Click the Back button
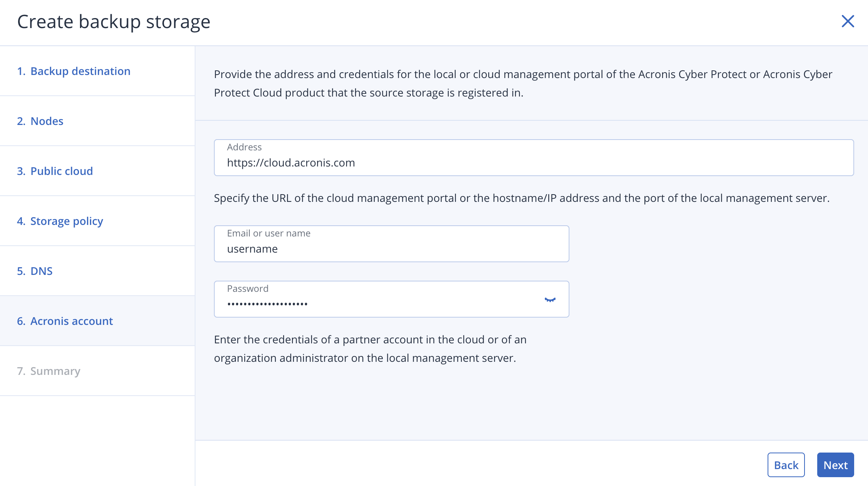Viewport: 868px width, 486px height. tap(786, 465)
